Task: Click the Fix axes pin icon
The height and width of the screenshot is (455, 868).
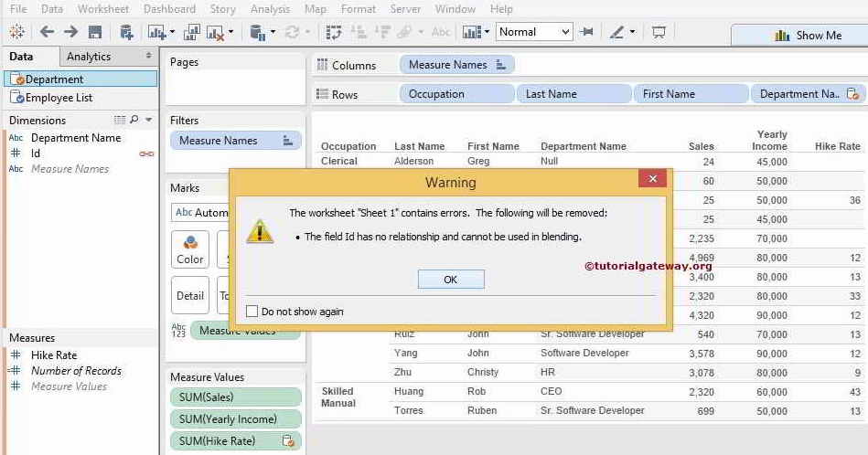Action: [x=587, y=32]
